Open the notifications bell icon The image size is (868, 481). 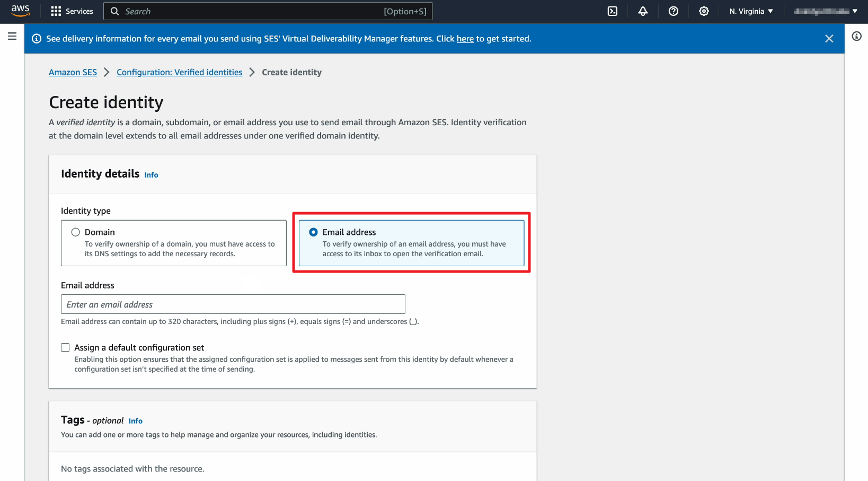coord(643,11)
